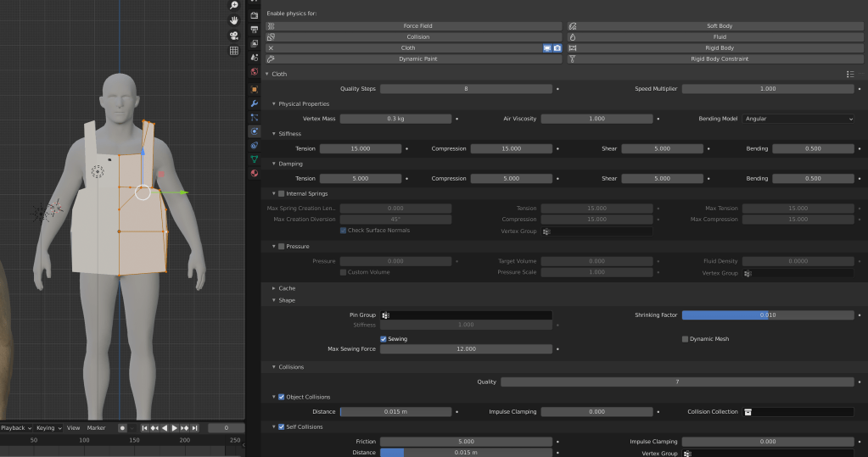
Task: Disable the Sewing checkbox
Action: [x=384, y=339]
